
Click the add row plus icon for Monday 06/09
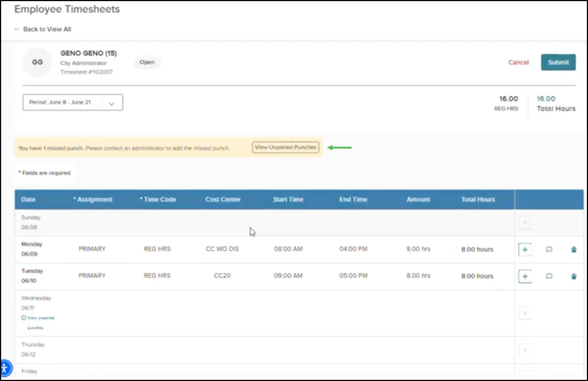click(525, 250)
